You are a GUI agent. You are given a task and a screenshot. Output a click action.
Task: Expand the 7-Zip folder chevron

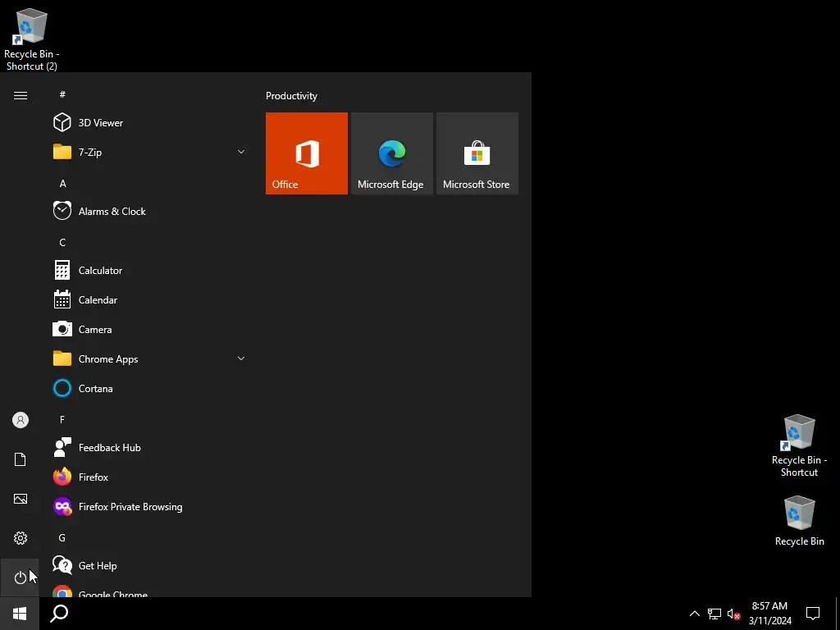point(241,152)
